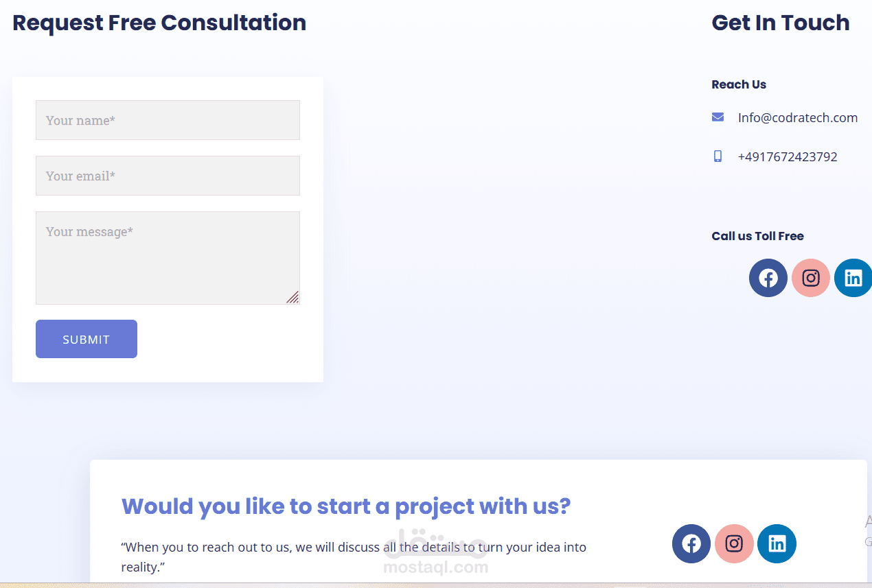Click the mobile phone icon beside the number
The width and height of the screenshot is (872, 588).
point(718,156)
